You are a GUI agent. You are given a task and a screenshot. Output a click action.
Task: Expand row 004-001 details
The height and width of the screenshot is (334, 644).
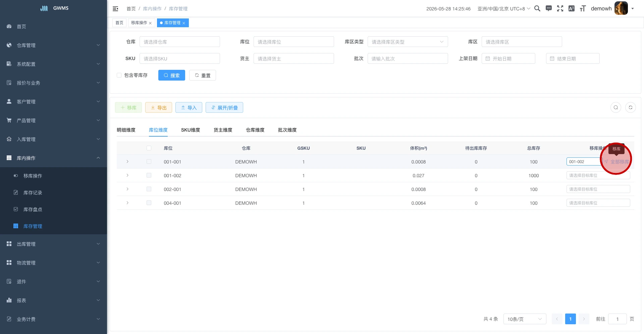click(x=127, y=203)
